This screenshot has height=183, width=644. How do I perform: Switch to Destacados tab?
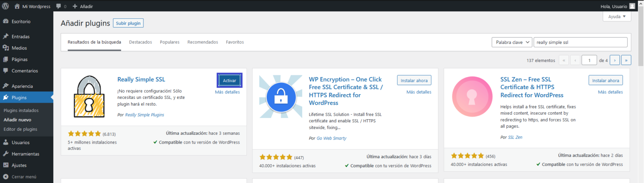pos(140,42)
